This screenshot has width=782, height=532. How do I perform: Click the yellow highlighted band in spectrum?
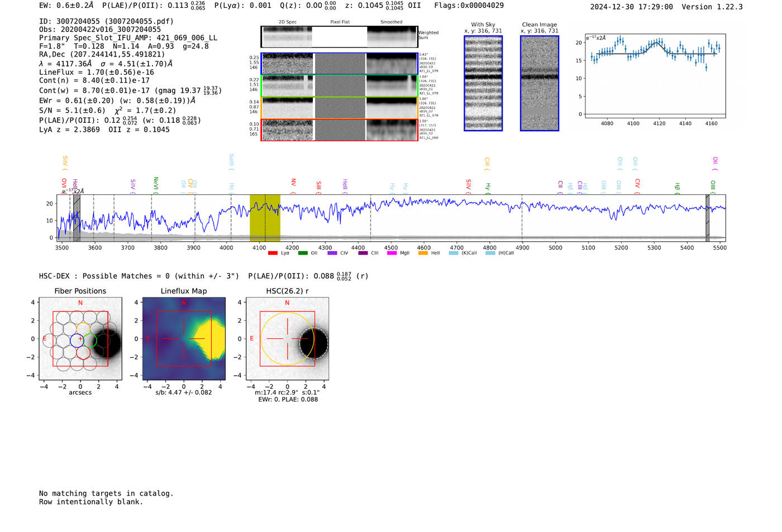point(265,218)
